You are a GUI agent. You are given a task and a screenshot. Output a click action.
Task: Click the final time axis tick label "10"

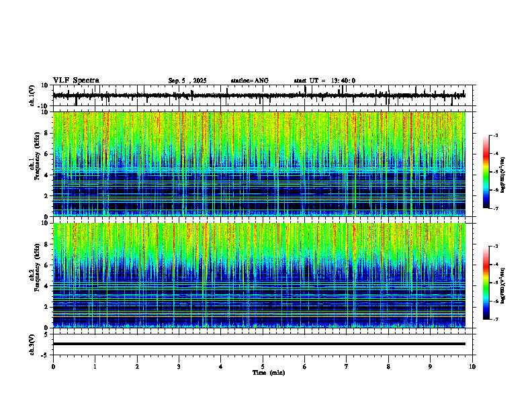(472, 367)
